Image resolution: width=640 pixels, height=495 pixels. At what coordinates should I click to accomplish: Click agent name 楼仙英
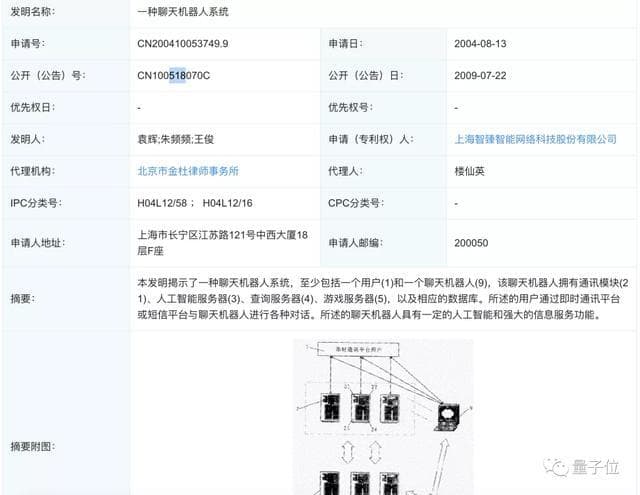point(469,171)
